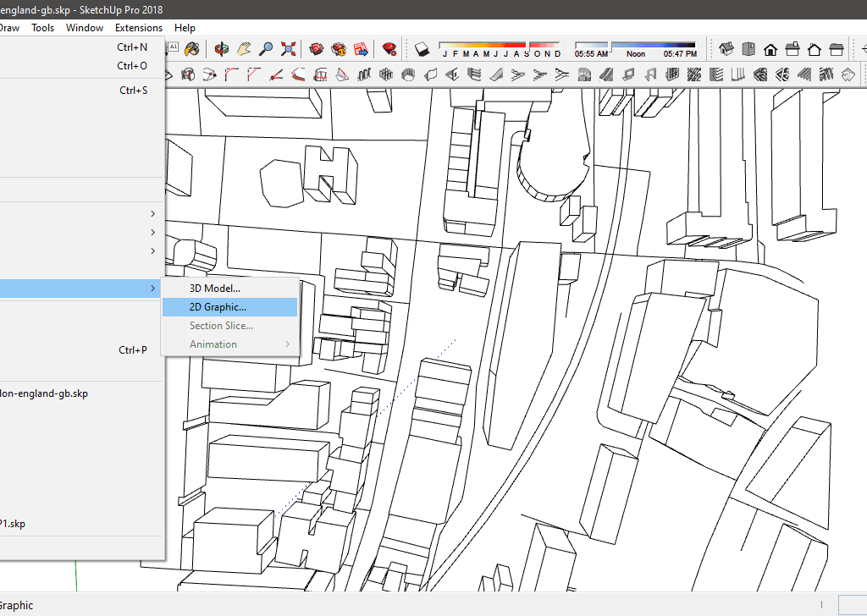Switch to the Iso view house icon
Viewport: 867px width, 616px height.
tap(726, 49)
